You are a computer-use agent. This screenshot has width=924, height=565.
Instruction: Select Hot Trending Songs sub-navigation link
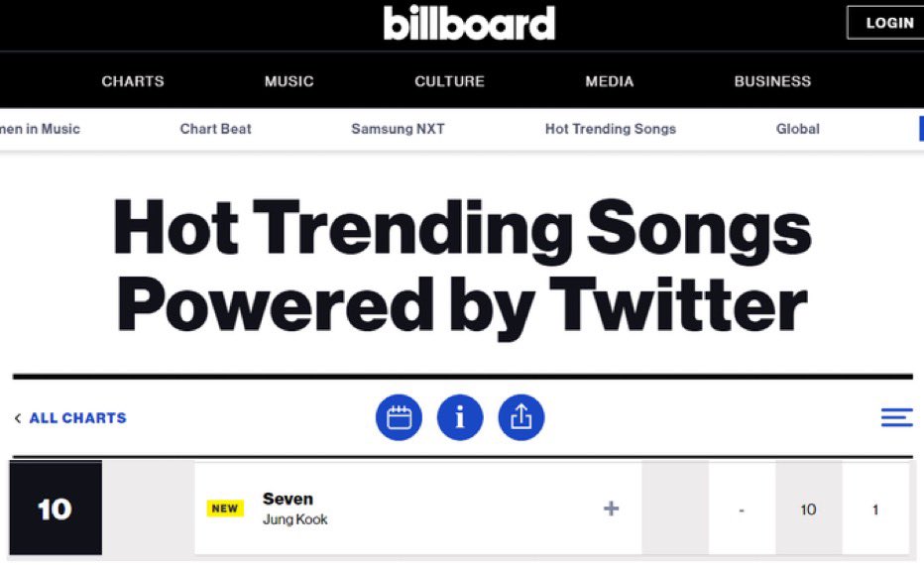coord(611,129)
